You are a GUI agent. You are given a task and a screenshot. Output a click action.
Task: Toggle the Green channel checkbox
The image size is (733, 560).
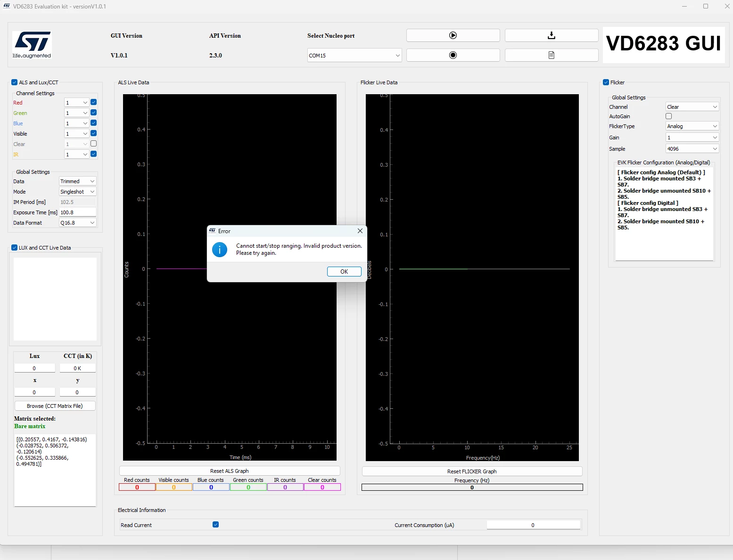click(x=93, y=113)
